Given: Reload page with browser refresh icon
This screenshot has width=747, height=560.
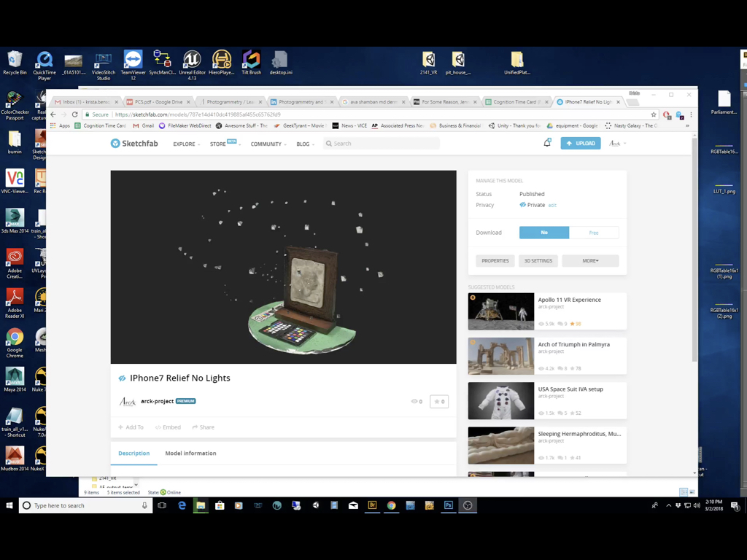Looking at the screenshot, I should coord(75,114).
